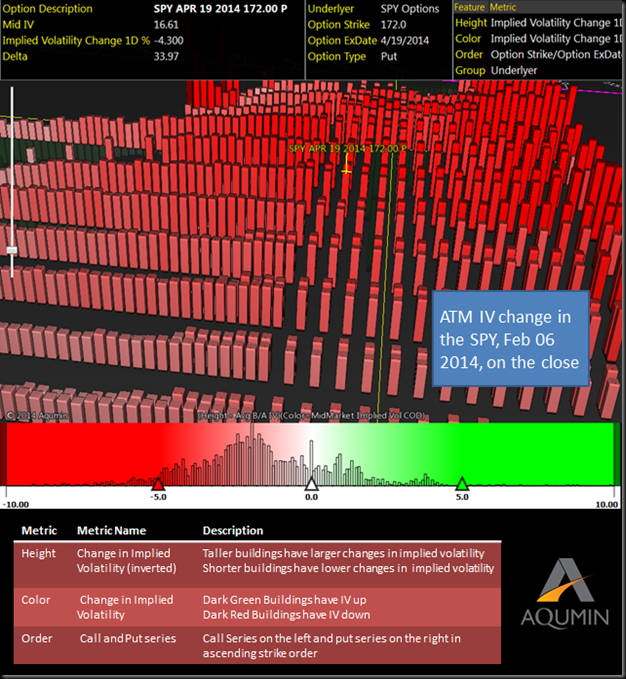
Task: Click the Underlyer value SPY Options
Action: coord(410,9)
